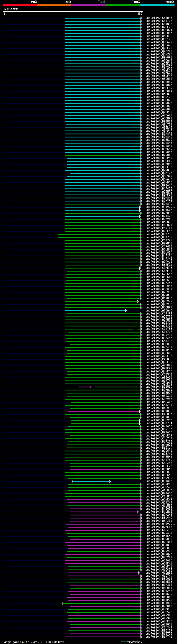Select the UniRef100_O04473 label
Image resolution: width=177 pixels, height=644 pixels.
click(x=159, y=216)
